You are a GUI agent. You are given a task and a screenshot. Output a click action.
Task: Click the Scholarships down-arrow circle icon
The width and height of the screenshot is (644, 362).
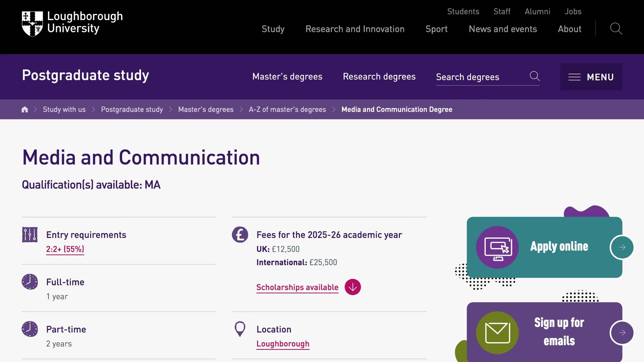click(x=353, y=287)
